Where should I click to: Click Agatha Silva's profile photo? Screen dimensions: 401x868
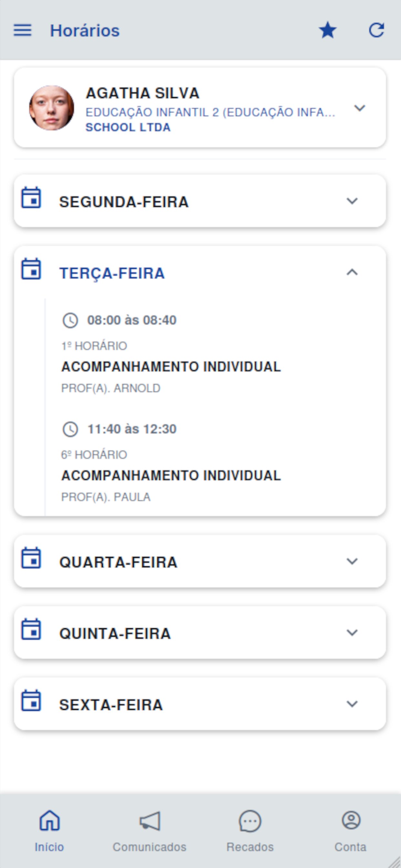(x=52, y=108)
